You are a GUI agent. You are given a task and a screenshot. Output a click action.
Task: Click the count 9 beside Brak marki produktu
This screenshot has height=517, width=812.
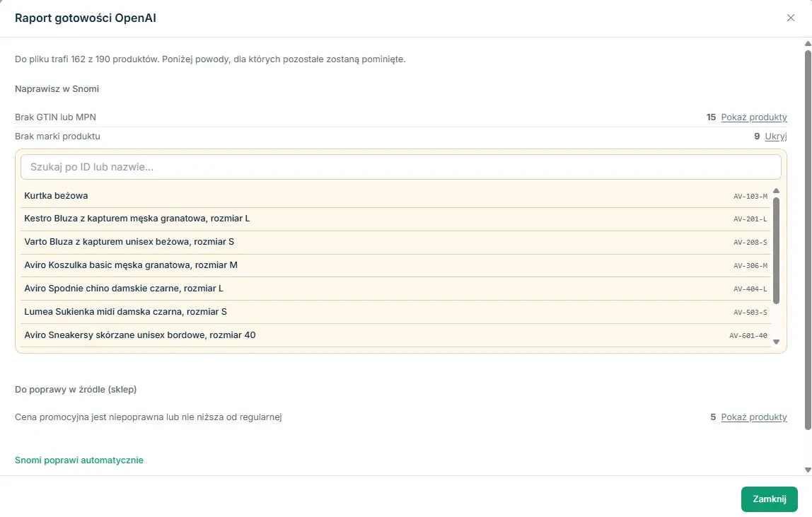tap(757, 136)
